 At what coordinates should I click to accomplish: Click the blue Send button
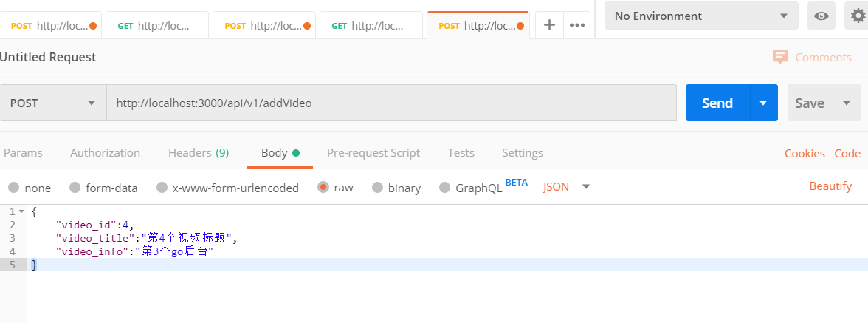(x=717, y=103)
